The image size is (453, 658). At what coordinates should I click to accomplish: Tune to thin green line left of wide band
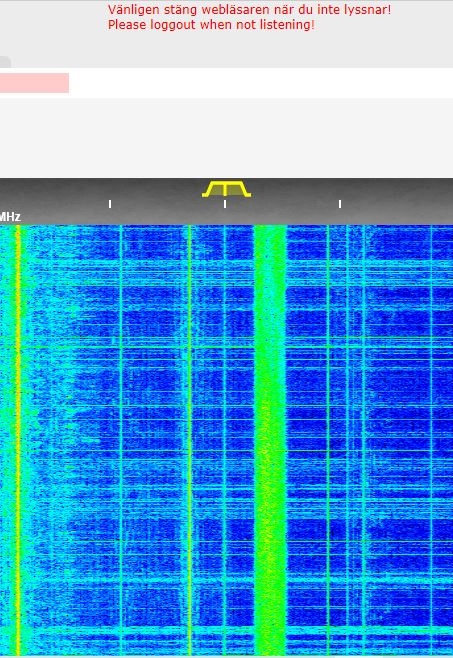[x=190, y=441]
